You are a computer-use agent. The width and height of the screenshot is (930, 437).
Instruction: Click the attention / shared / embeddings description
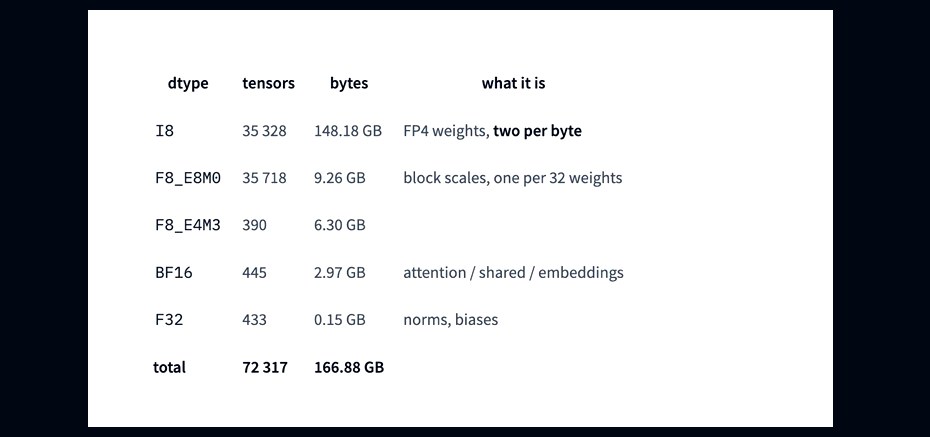(x=513, y=273)
